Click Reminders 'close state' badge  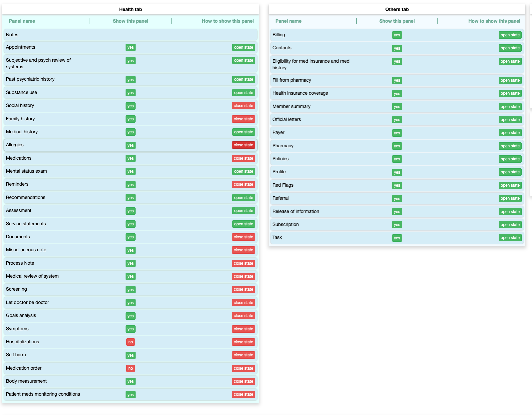[x=244, y=184]
